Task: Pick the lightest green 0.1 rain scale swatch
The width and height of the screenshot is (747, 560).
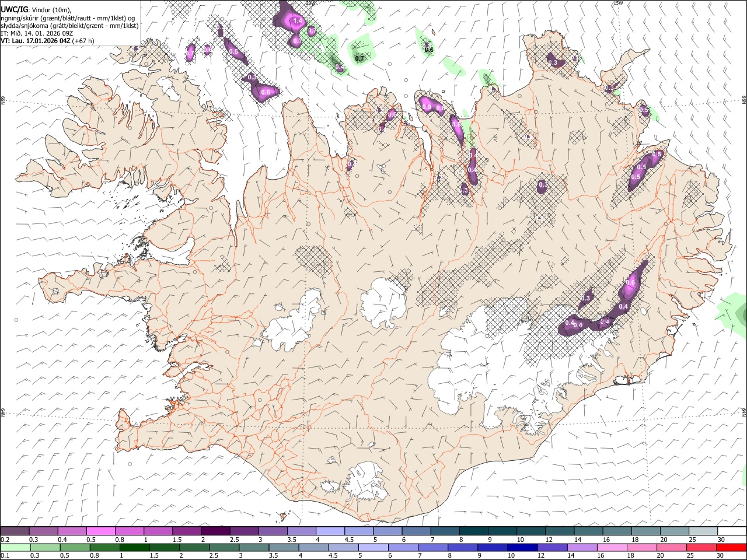Action: click(x=15, y=548)
